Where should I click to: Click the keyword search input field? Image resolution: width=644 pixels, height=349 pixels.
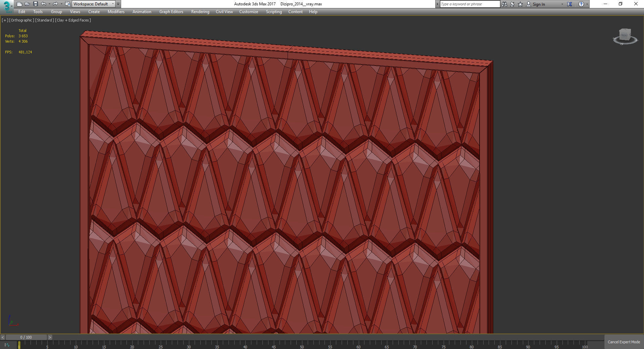[x=470, y=4]
